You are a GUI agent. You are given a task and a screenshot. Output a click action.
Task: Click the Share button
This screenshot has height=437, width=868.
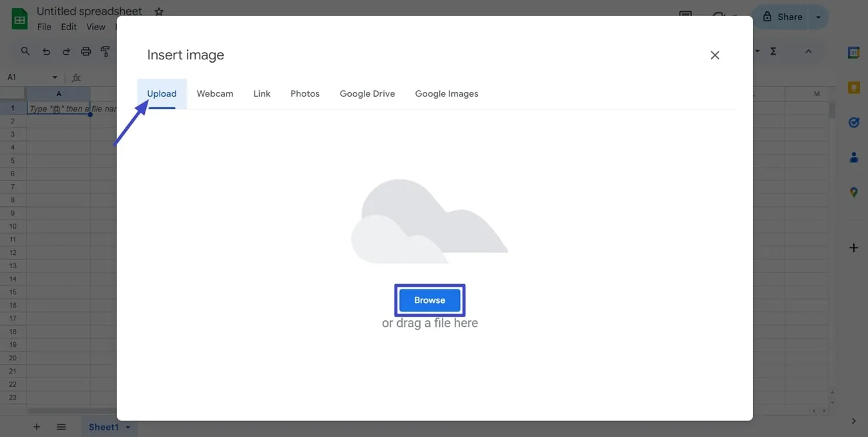click(782, 17)
